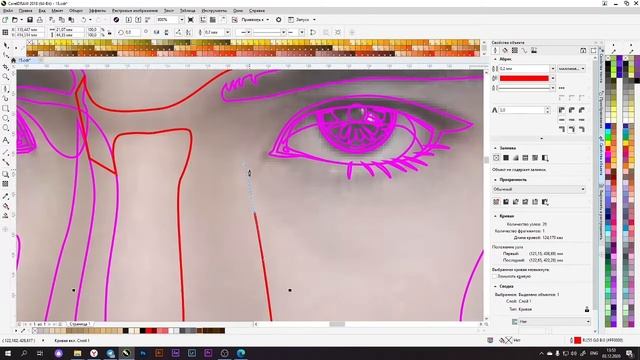Screen dimensions: 640x360
Task: Select the Text tool
Action: pyautogui.click(x=6, y=140)
